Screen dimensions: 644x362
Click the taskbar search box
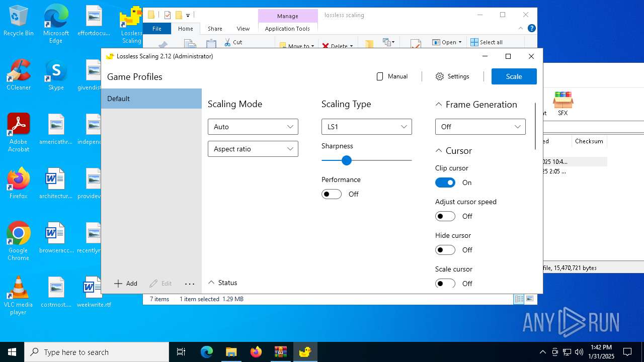pyautogui.click(x=97, y=352)
